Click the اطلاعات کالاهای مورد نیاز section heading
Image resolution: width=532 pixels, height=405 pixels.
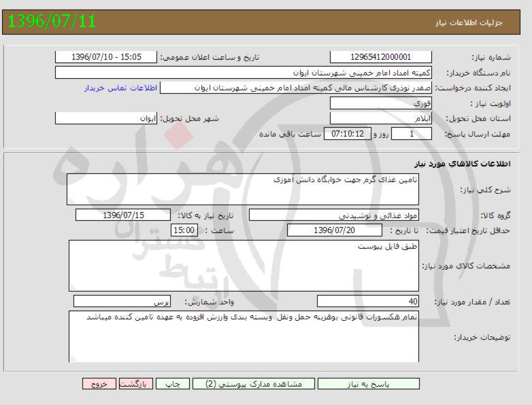point(462,164)
